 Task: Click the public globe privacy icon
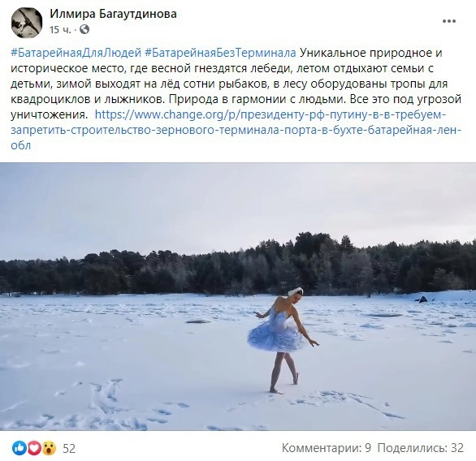pyautogui.click(x=84, y=29)
